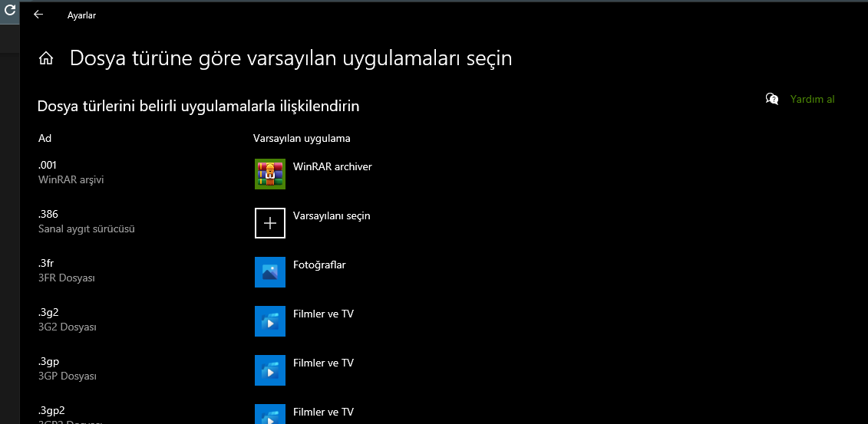Select the .3g2 file extension text
868x424 pixels.
click(48, 312)
